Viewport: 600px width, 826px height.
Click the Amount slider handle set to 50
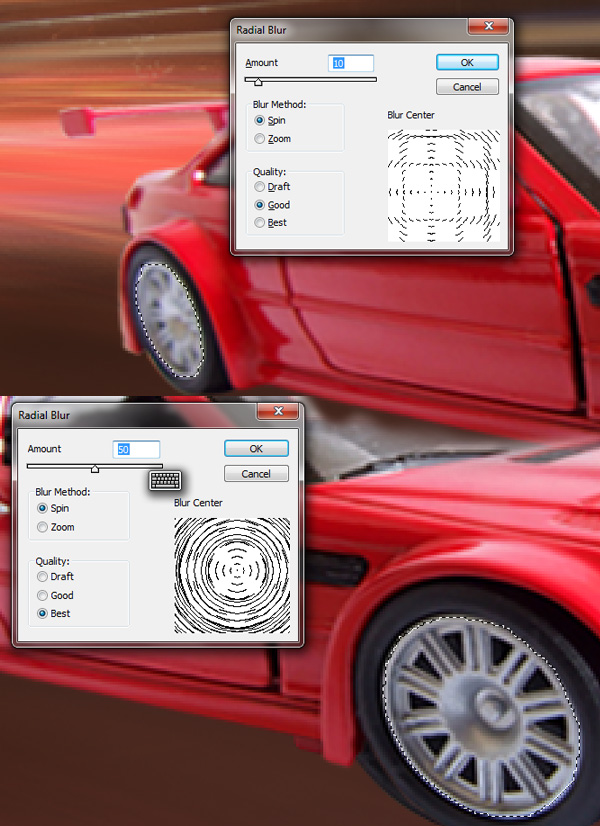[95, 468]
